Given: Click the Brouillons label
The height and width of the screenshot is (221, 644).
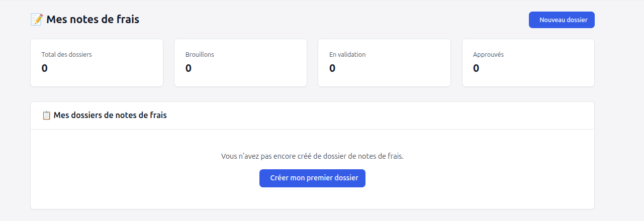Looking at the screenshot, I should [x=200, y=55].
